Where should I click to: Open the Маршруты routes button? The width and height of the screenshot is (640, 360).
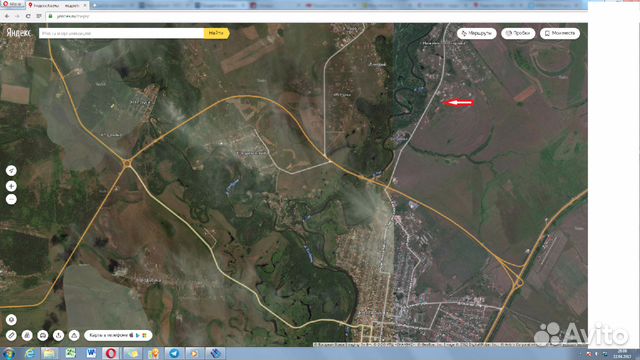476,33
